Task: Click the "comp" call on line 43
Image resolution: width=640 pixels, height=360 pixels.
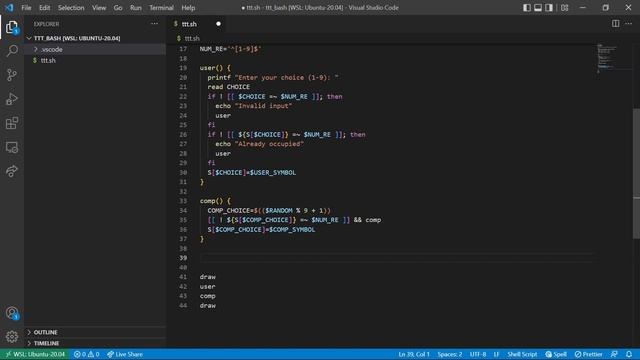Action: [x=207, y=296]
